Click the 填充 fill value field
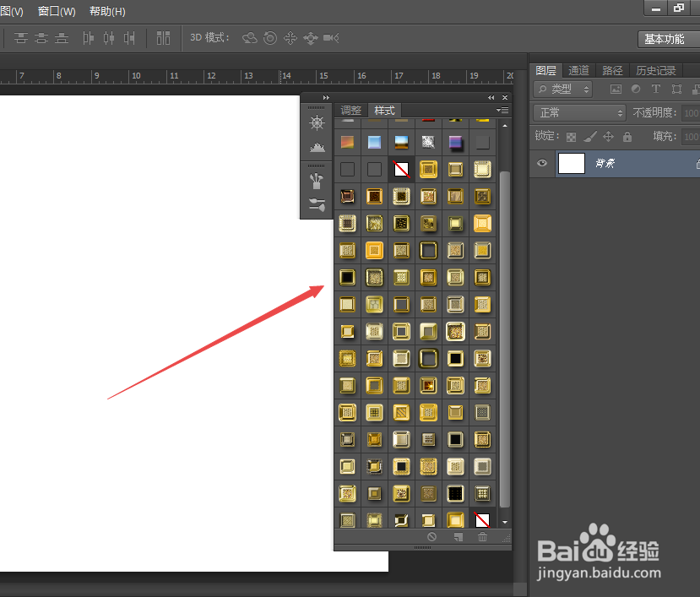This screenshot has height=597, width=700. point(691,137)
